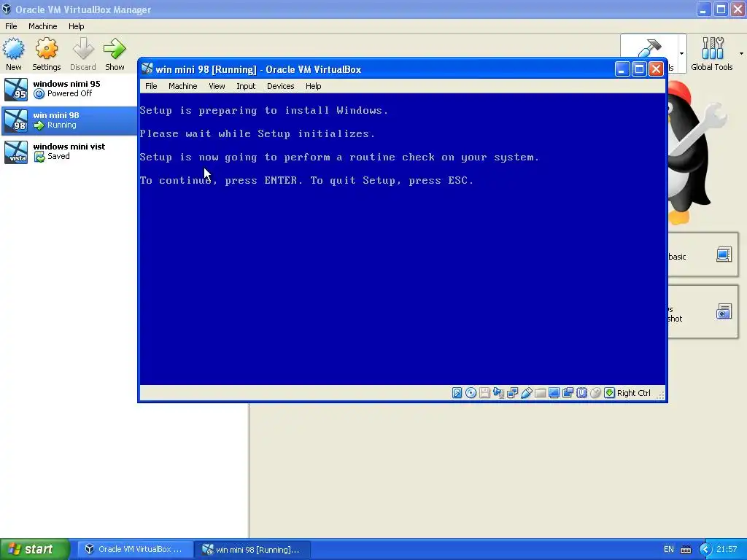Click the Details panel icon beside basic

724,254
